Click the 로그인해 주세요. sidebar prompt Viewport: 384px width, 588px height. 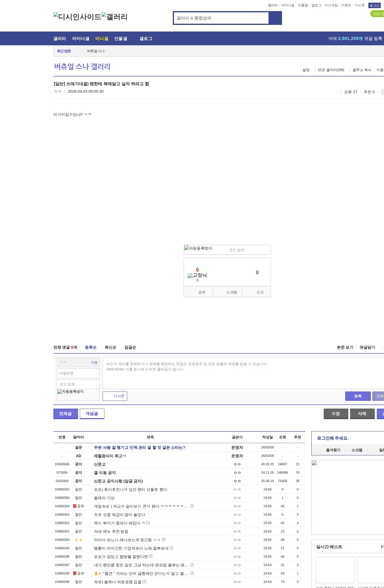click(333, 438)
